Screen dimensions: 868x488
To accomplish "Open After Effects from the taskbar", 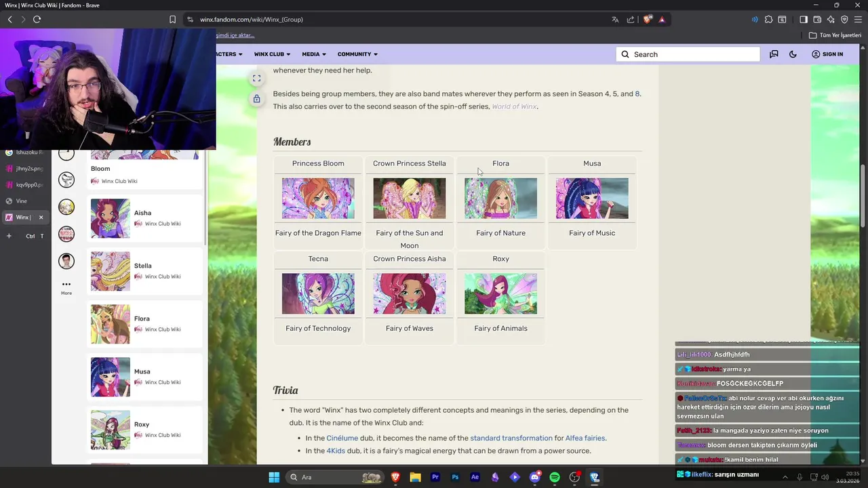I will [x=475, y=477].
